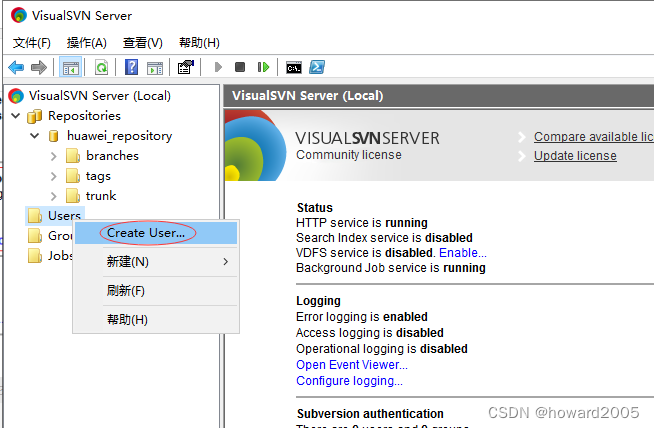654x428 pixels.
Task: Click the Status heading
Action: (x=315, y=208)
